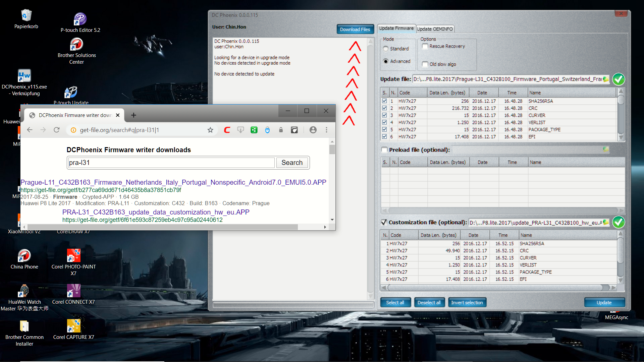Image resolution: width=644 pixels, height=362 pixels.
Task: Select CURVER row in customization table
Action: (498, 258)
